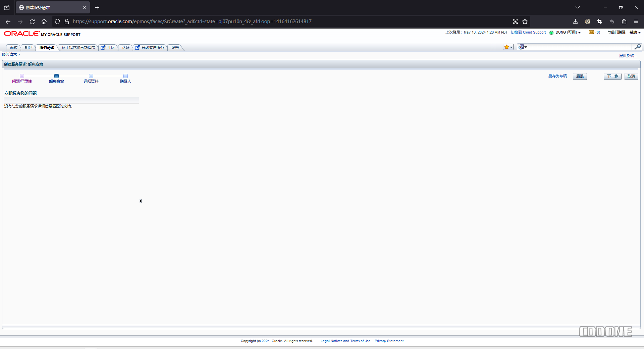Viewport: 644px width, 349px height.
Task: Click the 提供反馈 feedback link
Action: 628,56
